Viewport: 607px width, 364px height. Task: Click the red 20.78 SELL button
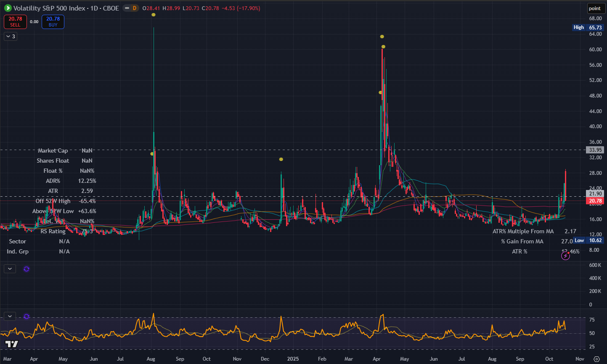click(x=15, y=22)
